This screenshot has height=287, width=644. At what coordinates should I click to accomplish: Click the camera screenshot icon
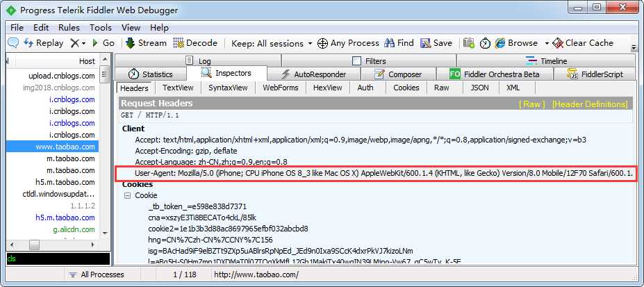[469, 43]
